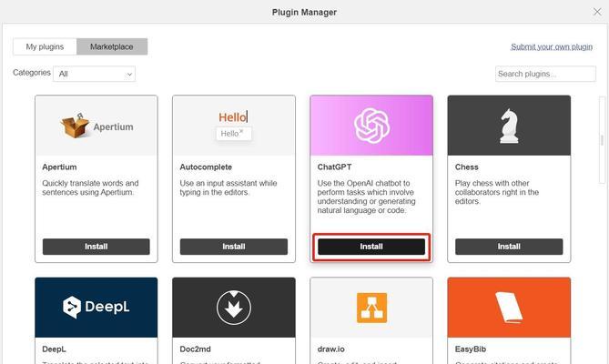This screenshot has width=609, height=364.
Task: Click the Chess knight icon
Action: click(x=509, y=126)
